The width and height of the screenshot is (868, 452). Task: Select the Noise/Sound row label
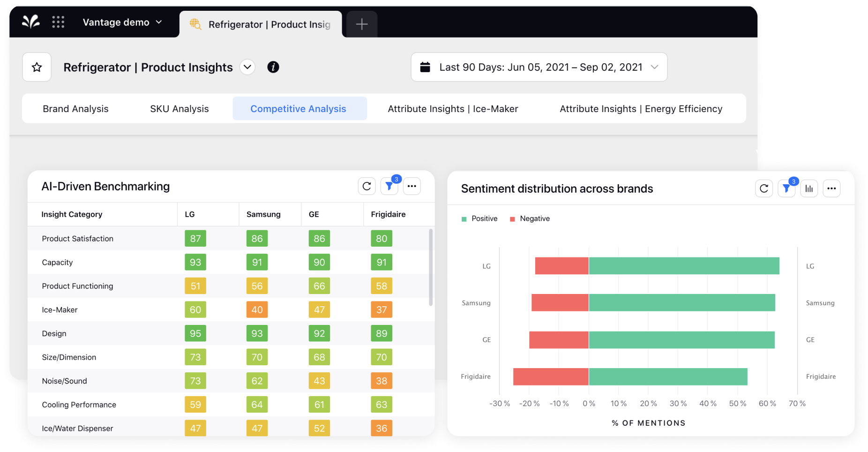point(65,381)
